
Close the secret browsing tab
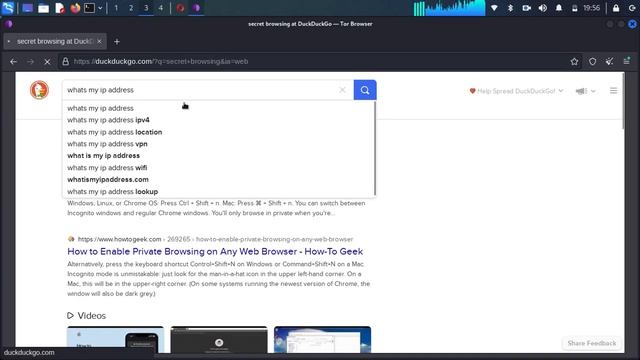tap(99, 41)
